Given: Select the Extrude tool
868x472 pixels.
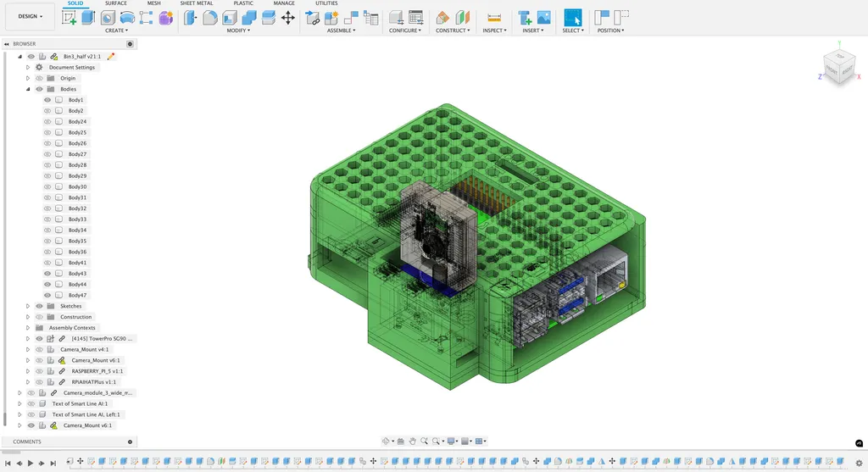Looking at the screenshot, I should 88,18.
